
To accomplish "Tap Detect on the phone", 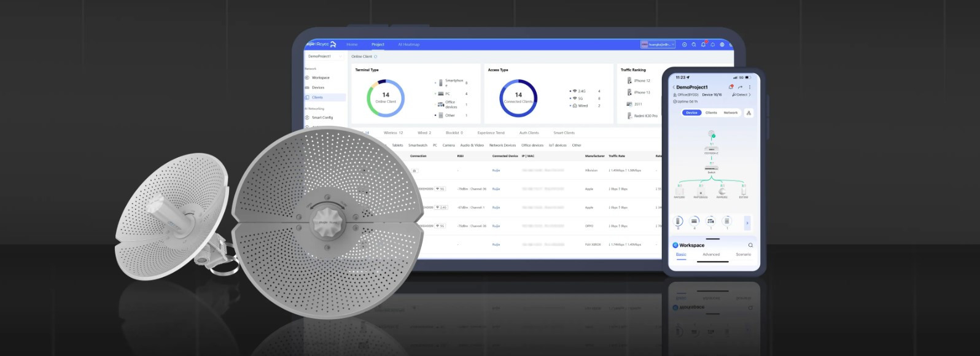I will (x=741, y=95).
